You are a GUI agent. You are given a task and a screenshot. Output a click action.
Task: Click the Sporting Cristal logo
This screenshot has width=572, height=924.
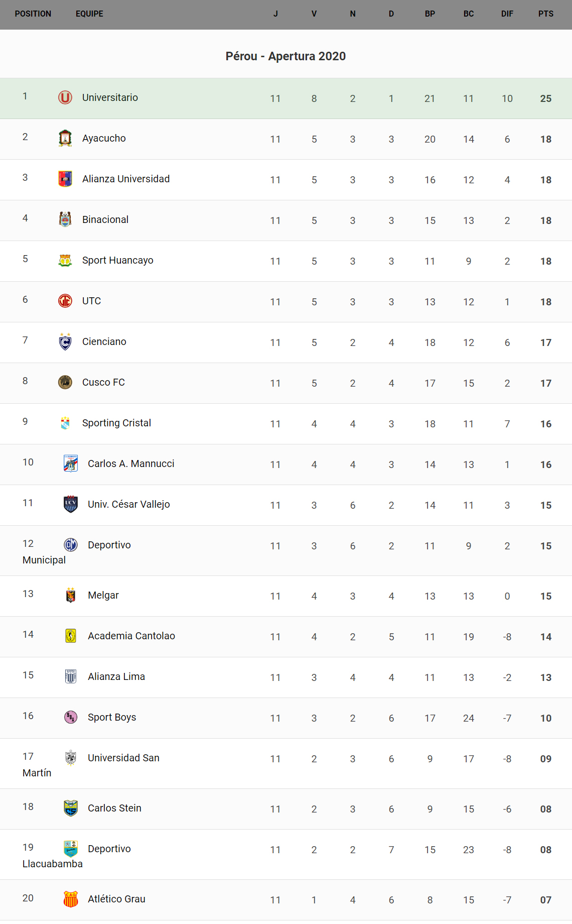(x=65, y=423)
